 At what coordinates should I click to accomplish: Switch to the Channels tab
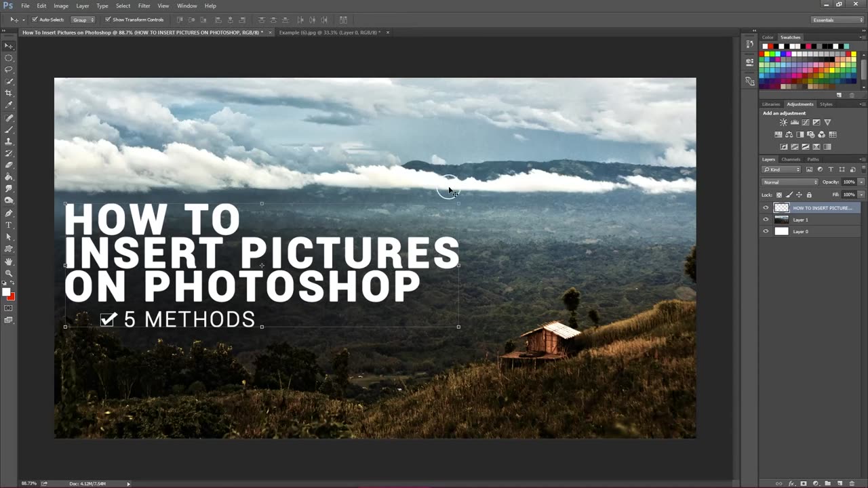[x=791, y=159]
